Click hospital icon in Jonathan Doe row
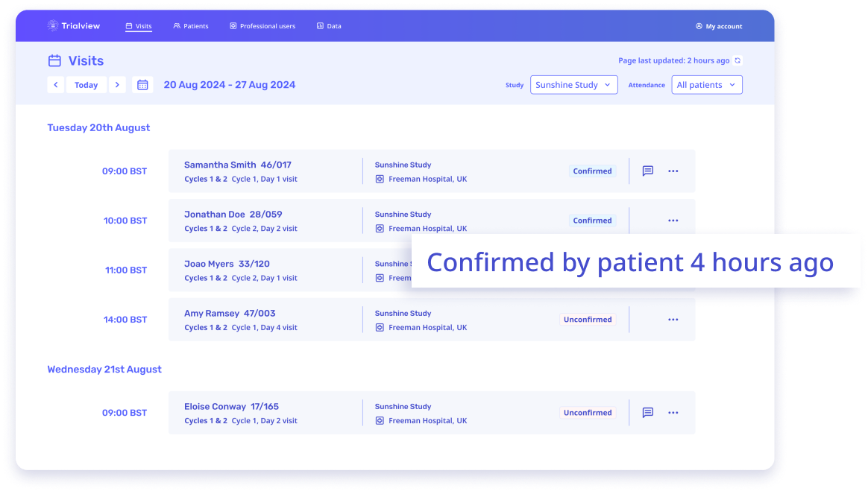This screenshot has height=491, width=868. coord(380,228)
